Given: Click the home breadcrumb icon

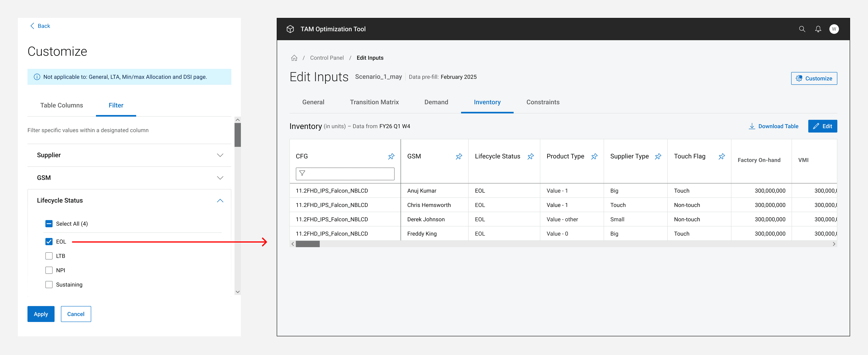Looking at the screenshot, I should point(294,58).
